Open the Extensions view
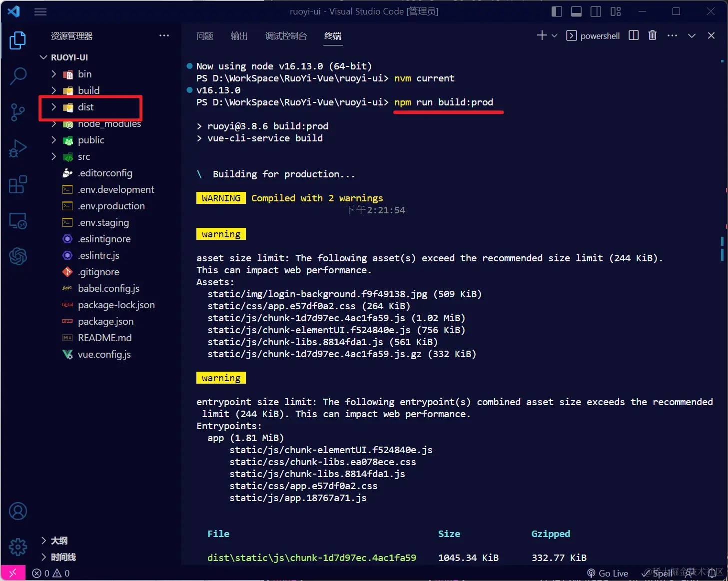 point(18,184)
